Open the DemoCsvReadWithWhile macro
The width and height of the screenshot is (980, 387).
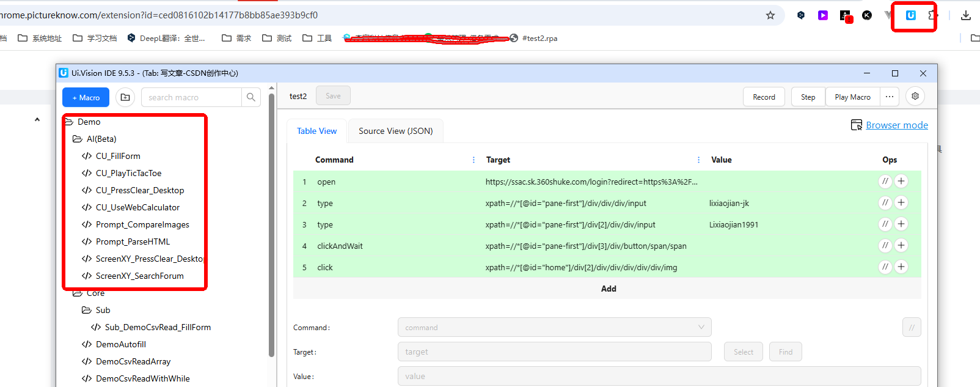click(136, 378)
